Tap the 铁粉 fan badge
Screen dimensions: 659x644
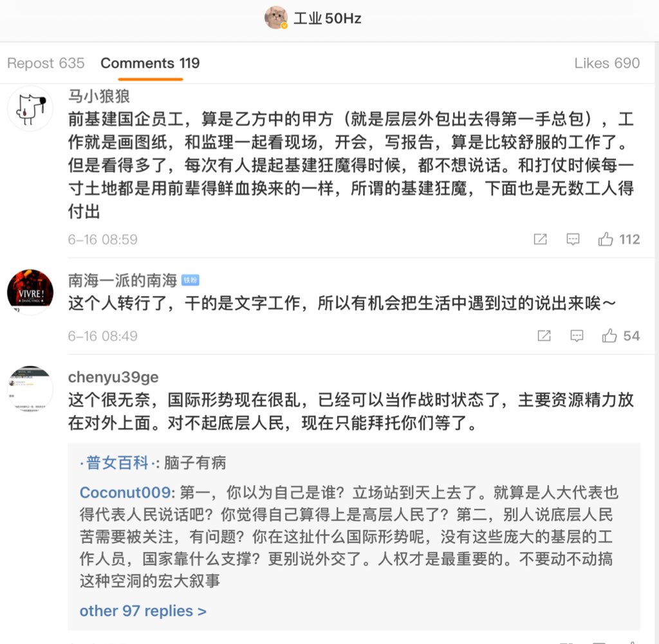(190, 281)
